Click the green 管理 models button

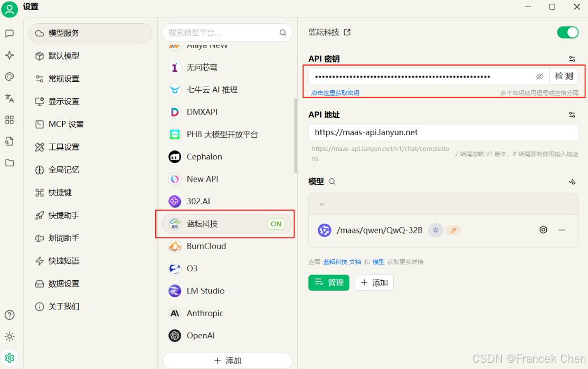point(328,283)
